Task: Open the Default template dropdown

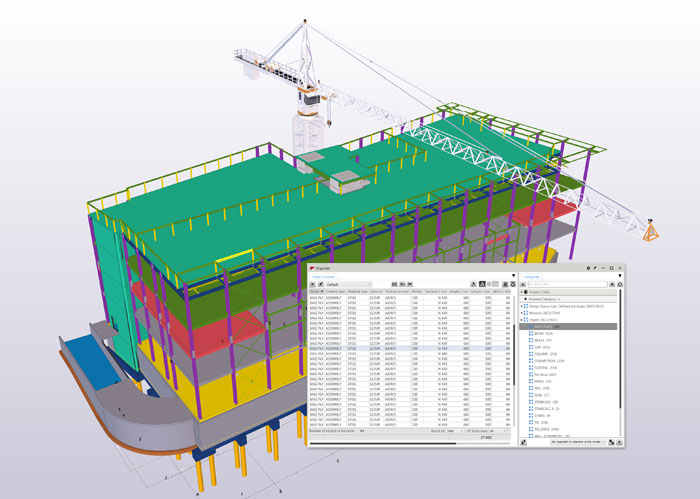Action: tap(349, 284)
